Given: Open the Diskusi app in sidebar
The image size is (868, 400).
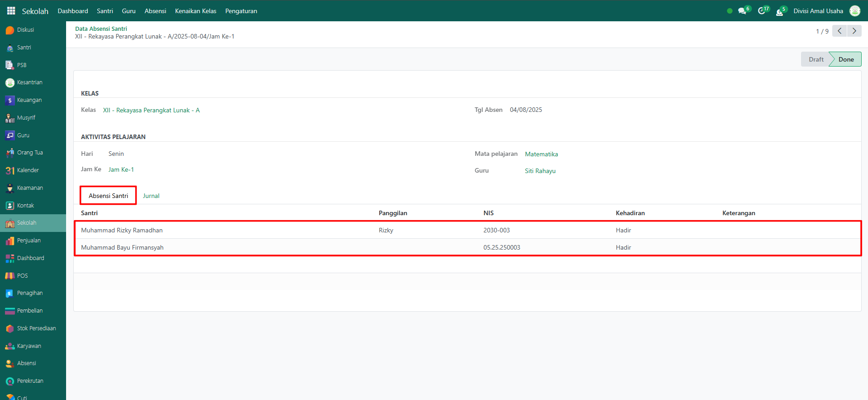Looking at the screenshot, I should (25, 30).
